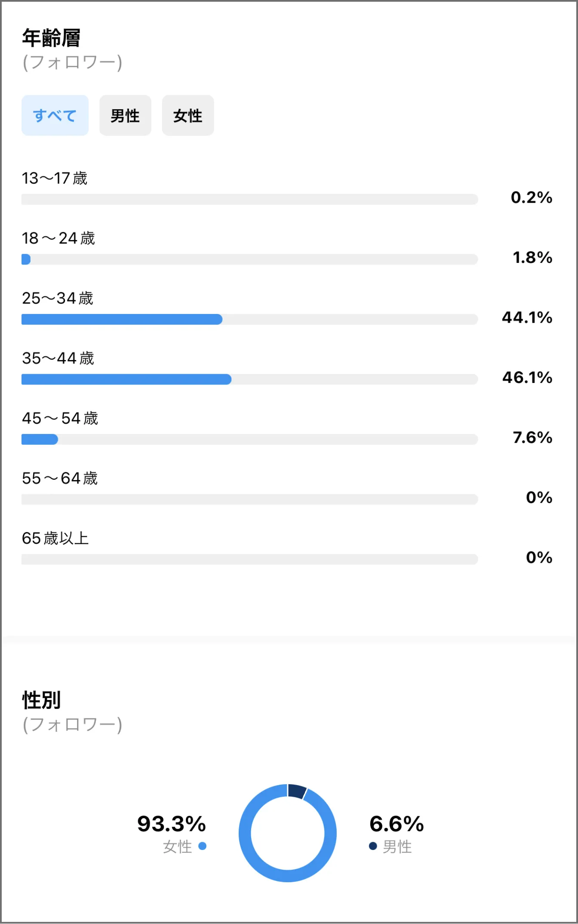The image size is (578, 924).
Task: Click the 性別 section heading
Action: [42, 700]
